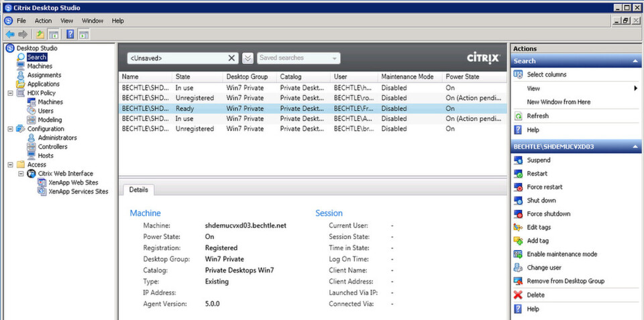This screenshot has height=320, width=644.
Task: Collapse the BECHTLE\SHDEMUCVXD03 actions section
Action: click(x=635, y=147)
